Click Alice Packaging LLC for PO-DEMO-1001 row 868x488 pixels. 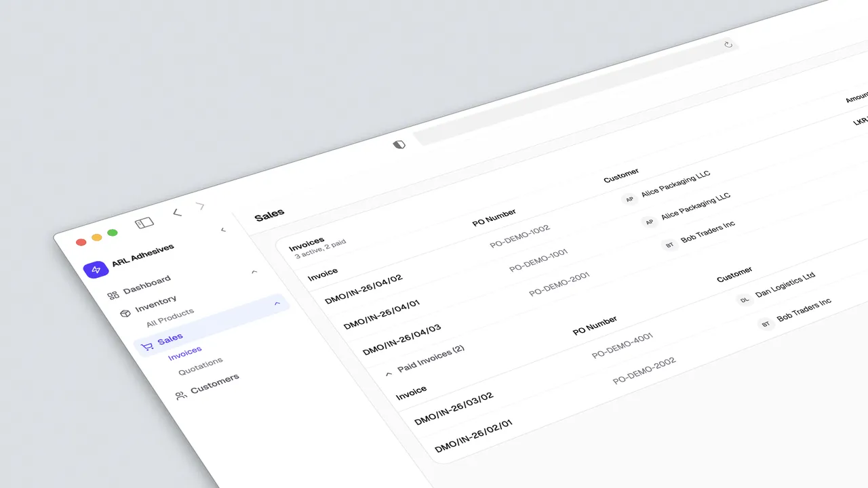tap(696, 205)
